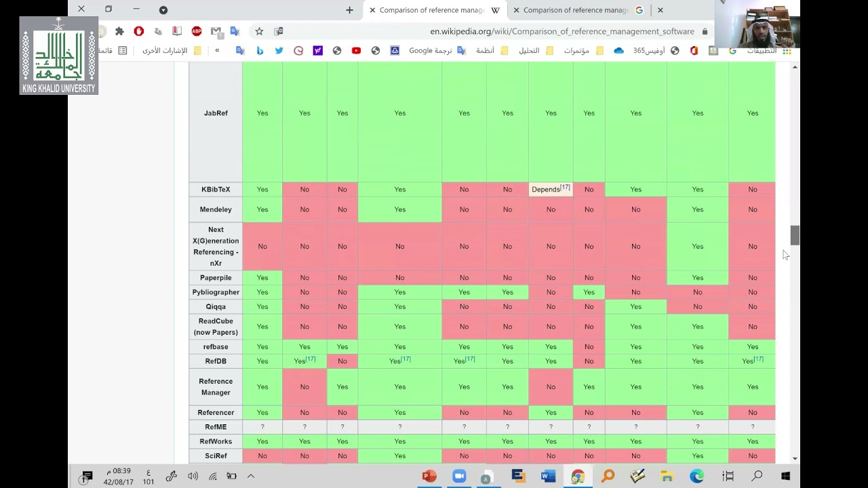
Task: Open Task View on the taskbar
Action: click(728, 476)
